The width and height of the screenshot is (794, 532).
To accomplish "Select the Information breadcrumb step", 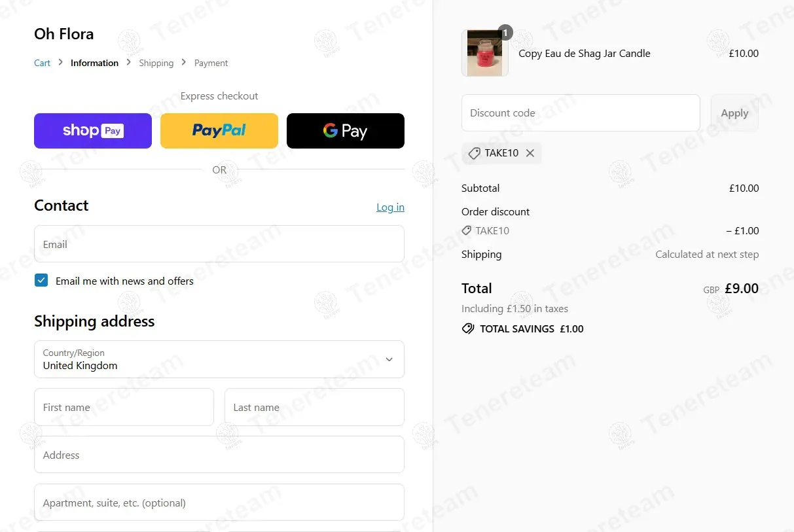I will click(x=94, y=63).
